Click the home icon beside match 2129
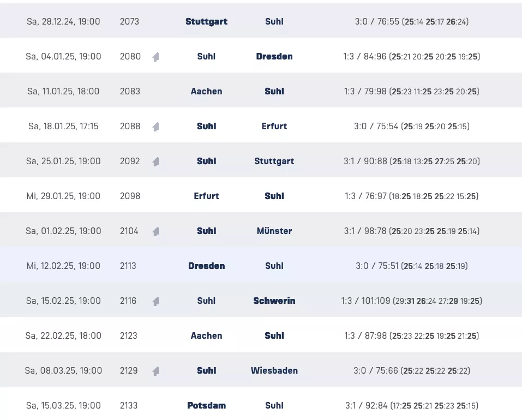The image size is (522, 420). 156,371
